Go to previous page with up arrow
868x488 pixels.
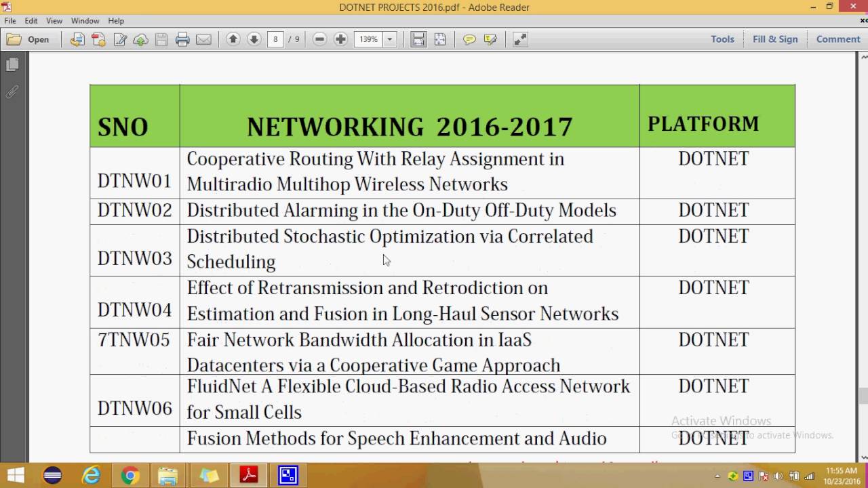[233, 39]
